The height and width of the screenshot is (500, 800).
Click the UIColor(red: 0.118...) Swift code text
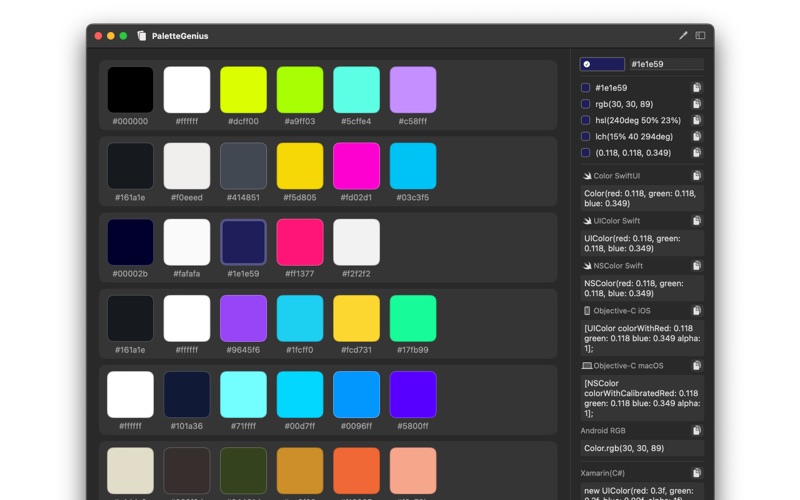pyautogui.click(x=632, y=243)
